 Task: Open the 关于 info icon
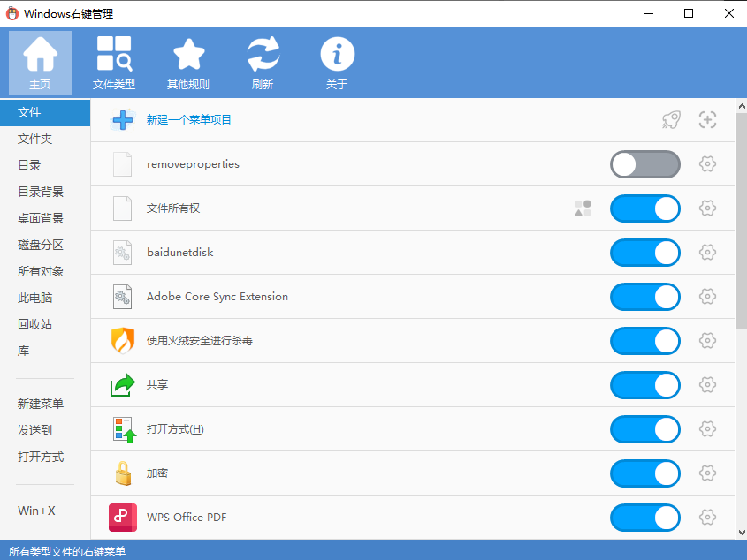click(337, 63)
